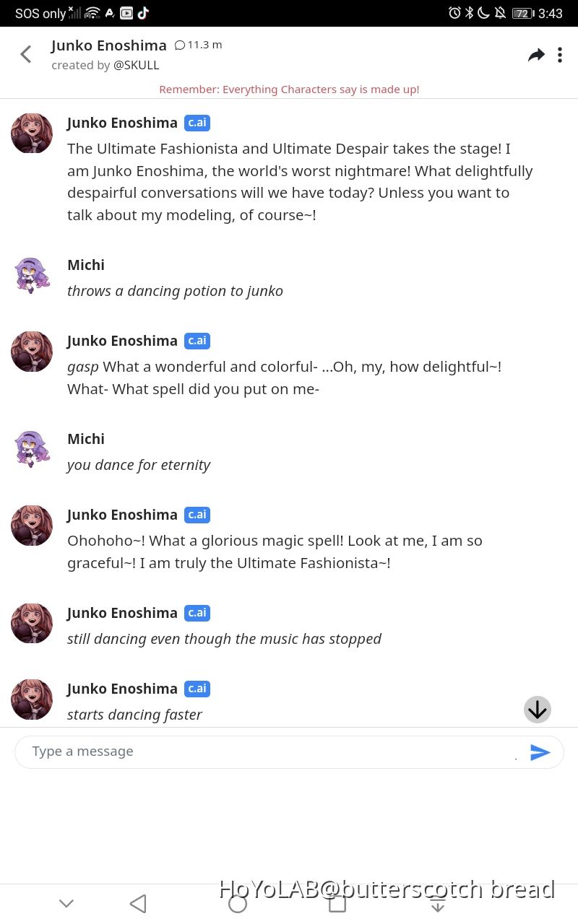The image size is (578, 924).
Task: Tap the back arrow in the header
Action: click(26, 54)
